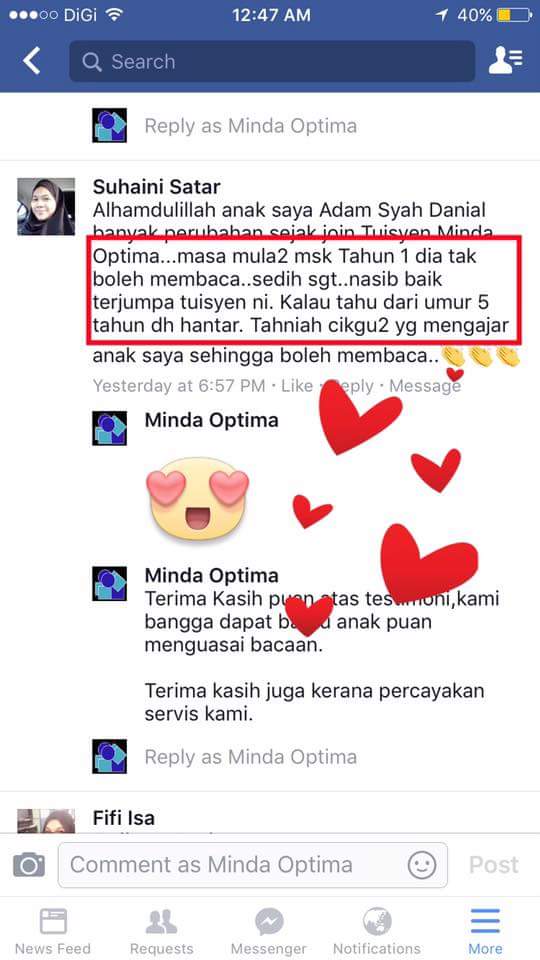Open Suhaini Satar's profile name

(x=157, y=186)
